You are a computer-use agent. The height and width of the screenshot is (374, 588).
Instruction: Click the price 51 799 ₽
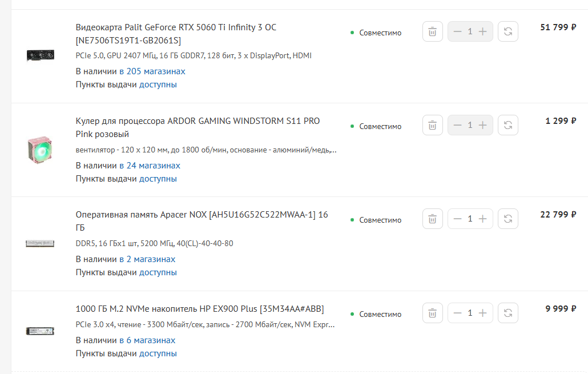558,27
